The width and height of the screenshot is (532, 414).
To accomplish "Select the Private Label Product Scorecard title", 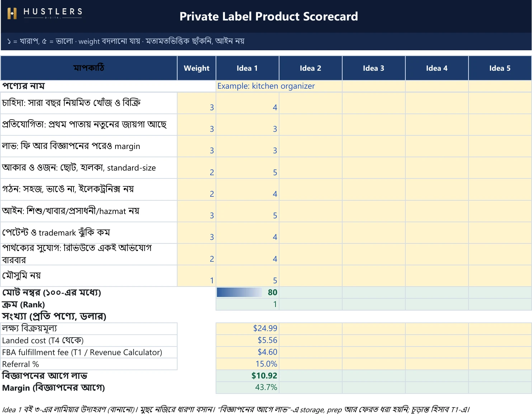I will click(269, 17).
